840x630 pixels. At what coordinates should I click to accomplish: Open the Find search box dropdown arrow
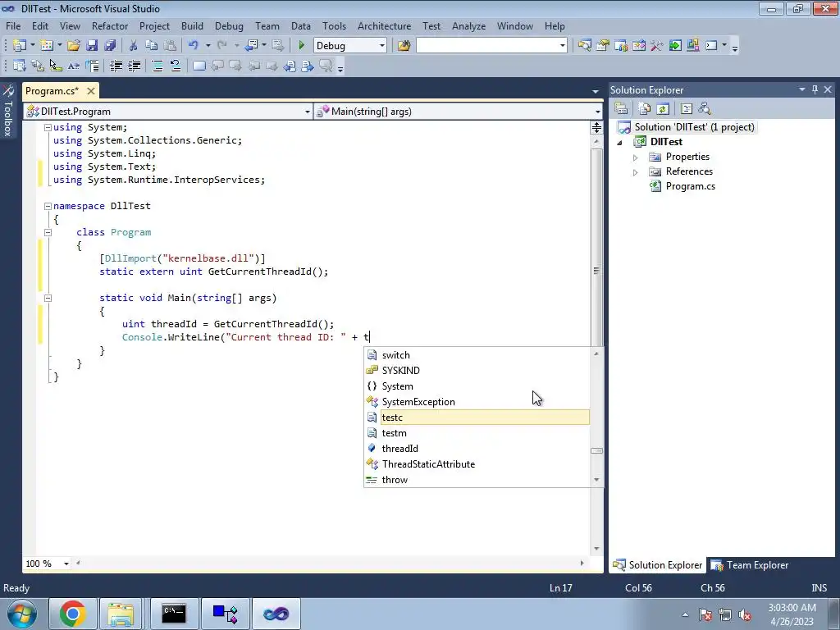[x=563, y=46]
